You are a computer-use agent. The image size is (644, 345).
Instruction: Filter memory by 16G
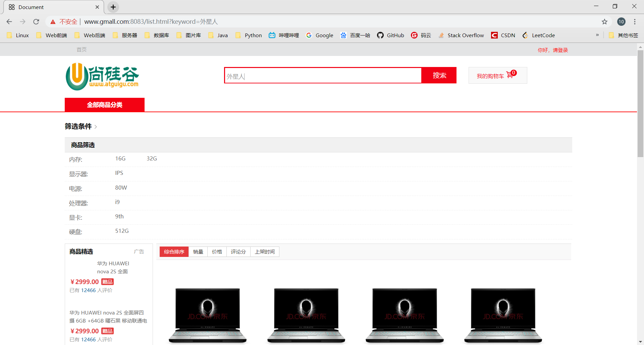click(120, 159)
